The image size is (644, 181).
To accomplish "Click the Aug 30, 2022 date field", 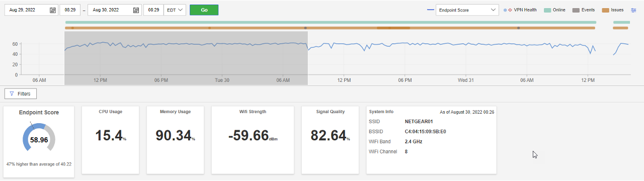I will click(x=114, y=10).
